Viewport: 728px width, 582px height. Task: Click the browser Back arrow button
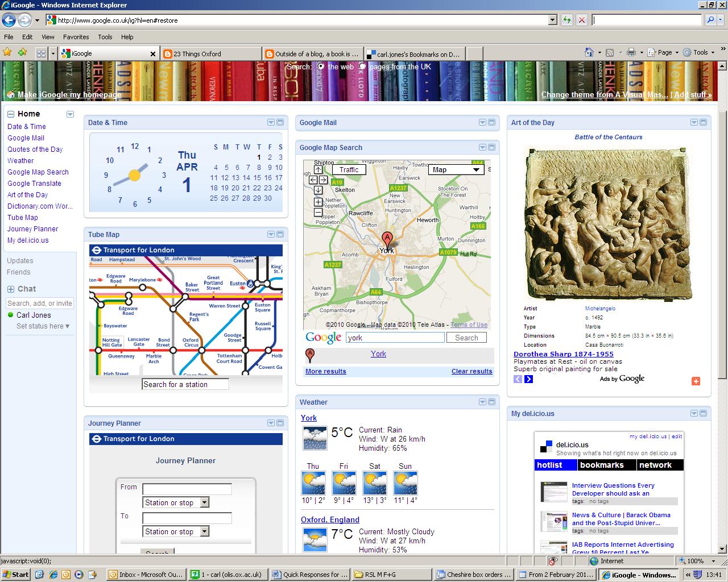(9, 20)
